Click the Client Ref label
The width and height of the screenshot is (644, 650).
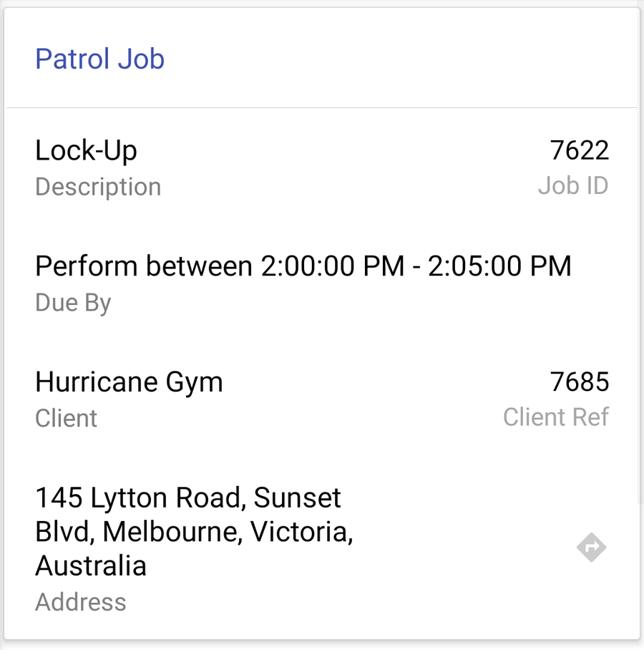tap(556, 417)
